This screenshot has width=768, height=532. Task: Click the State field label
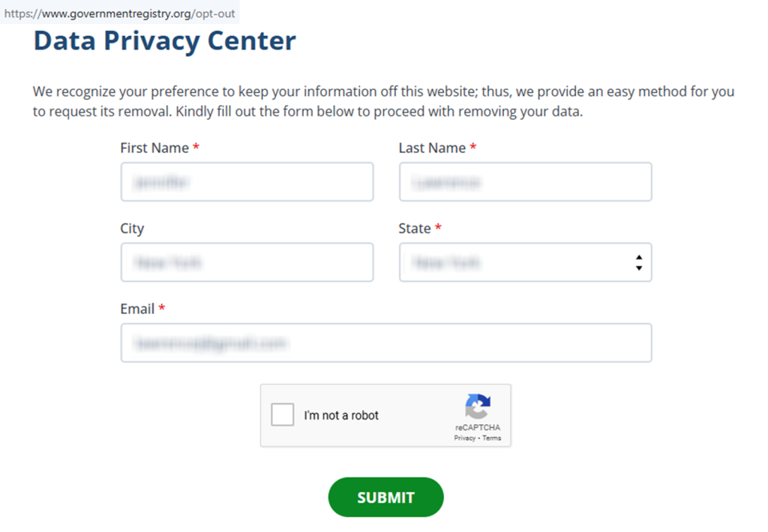pos(415,229)
